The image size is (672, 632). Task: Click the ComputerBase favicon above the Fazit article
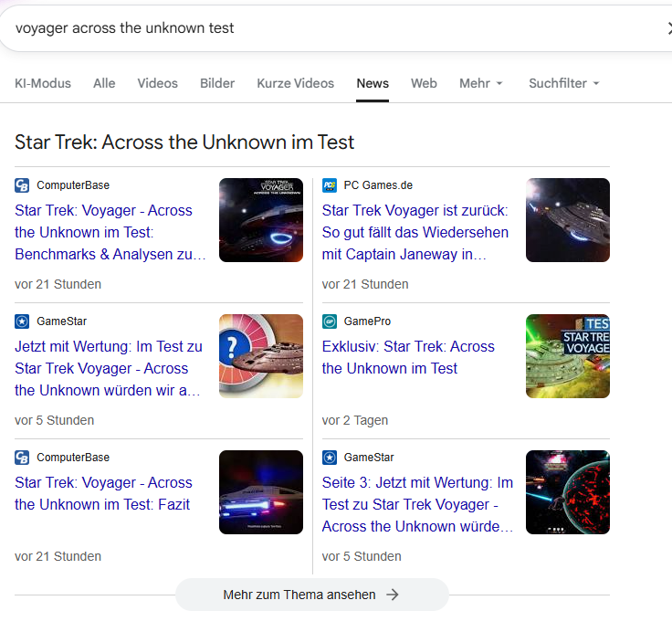pyautogui.click(x=22, y=458)
